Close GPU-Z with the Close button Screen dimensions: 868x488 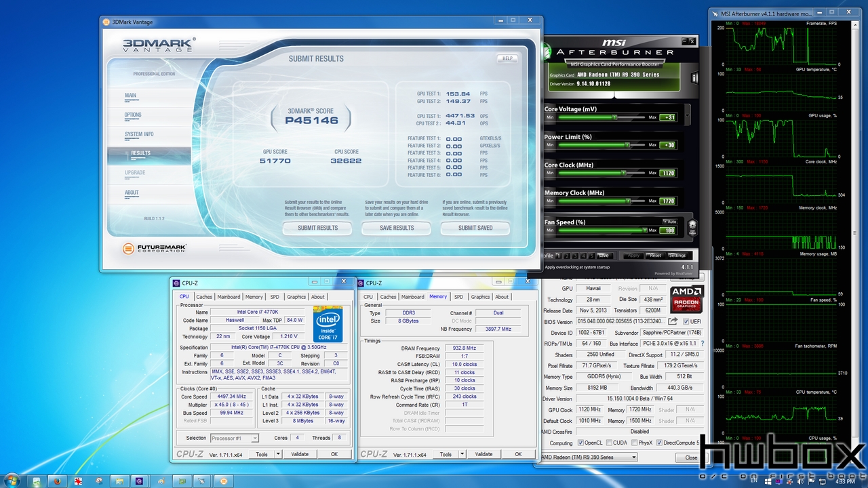tap(691, 457)
